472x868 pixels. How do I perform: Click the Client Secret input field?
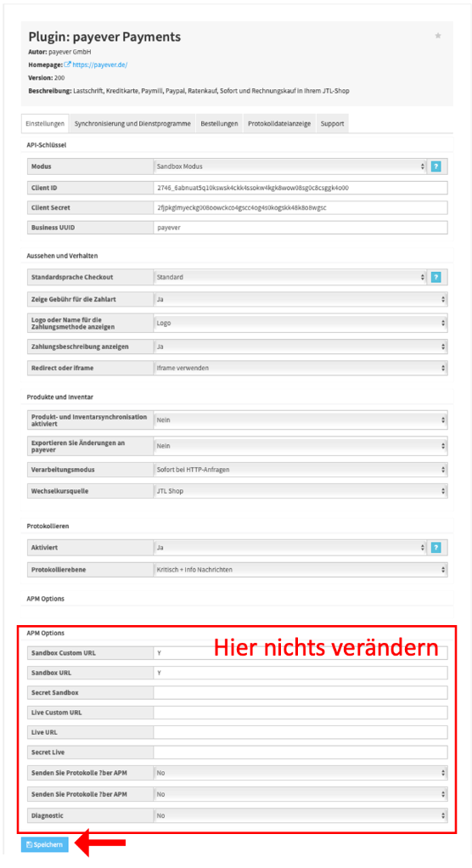click(x=301, y=207)
